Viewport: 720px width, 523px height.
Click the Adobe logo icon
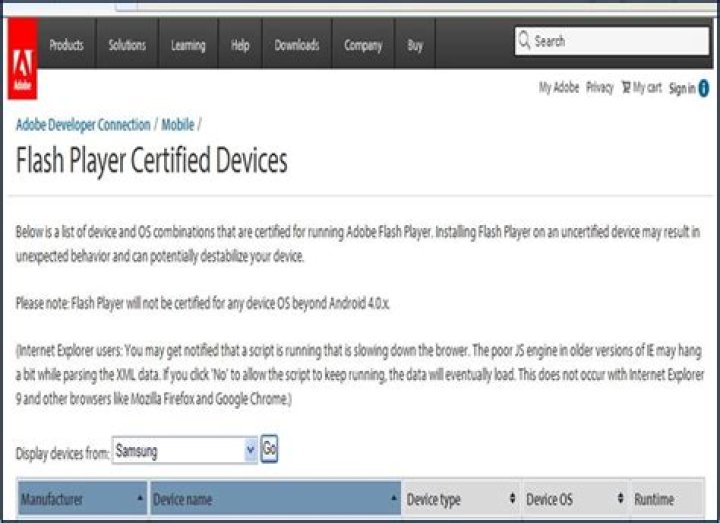coord(22,58)
